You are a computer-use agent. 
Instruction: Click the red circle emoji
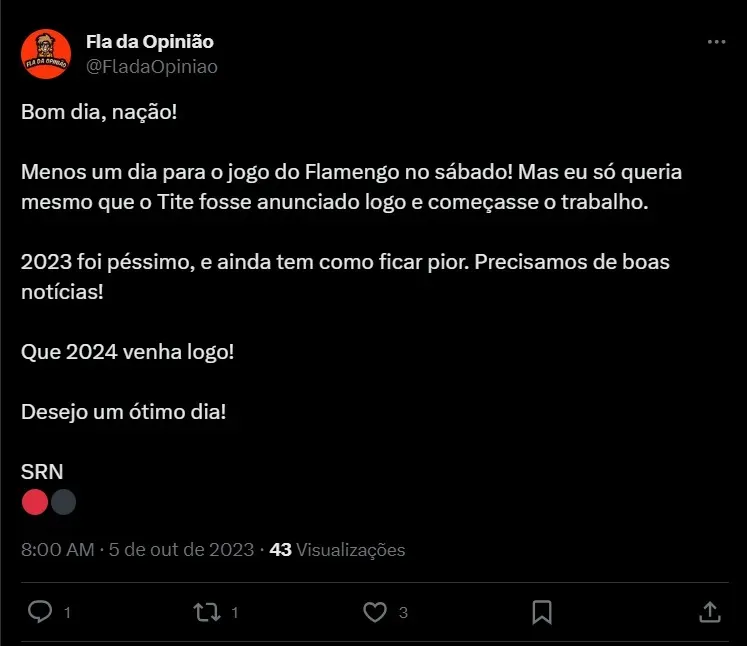35,502
